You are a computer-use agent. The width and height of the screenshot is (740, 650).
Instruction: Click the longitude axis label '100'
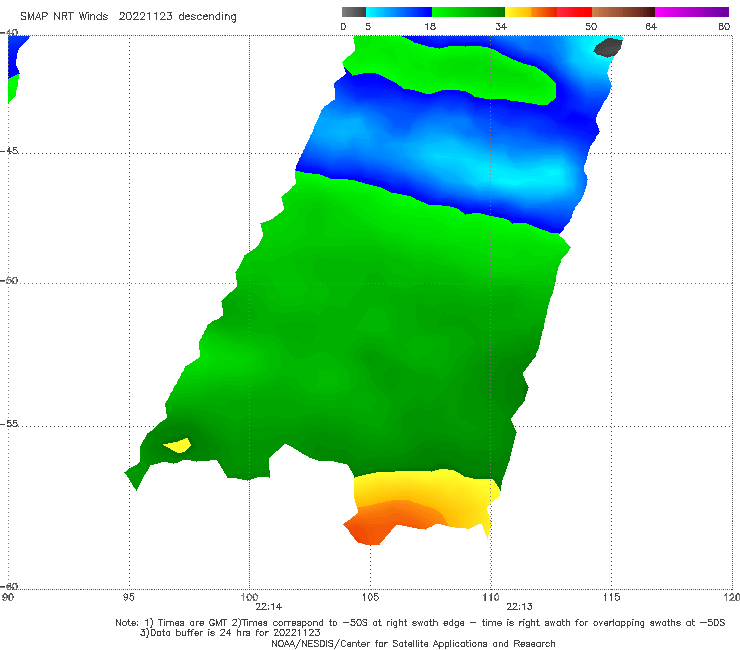click(250, 598)
